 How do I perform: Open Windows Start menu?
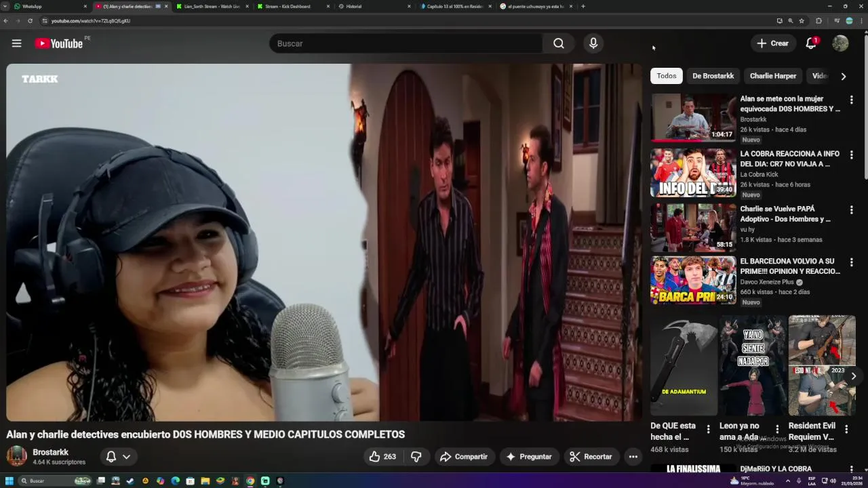pyautogui.click(x=9, y=481)
